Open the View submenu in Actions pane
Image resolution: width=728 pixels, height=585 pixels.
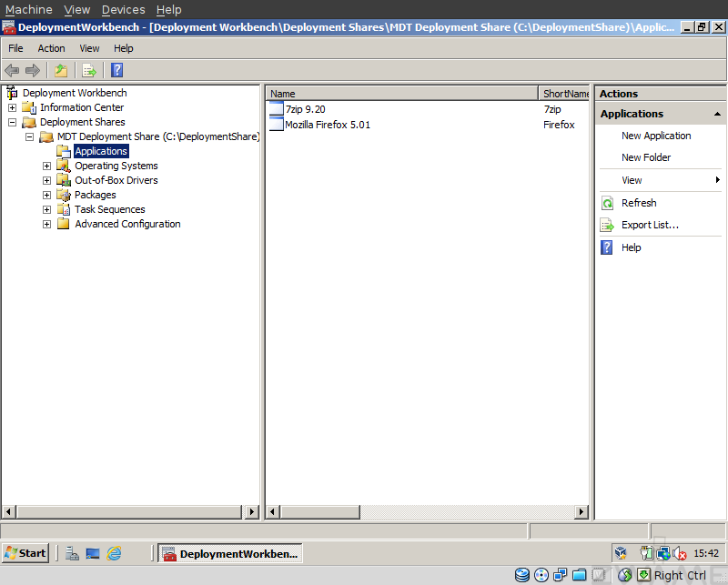pyautogui.click(x=661, y=180)
